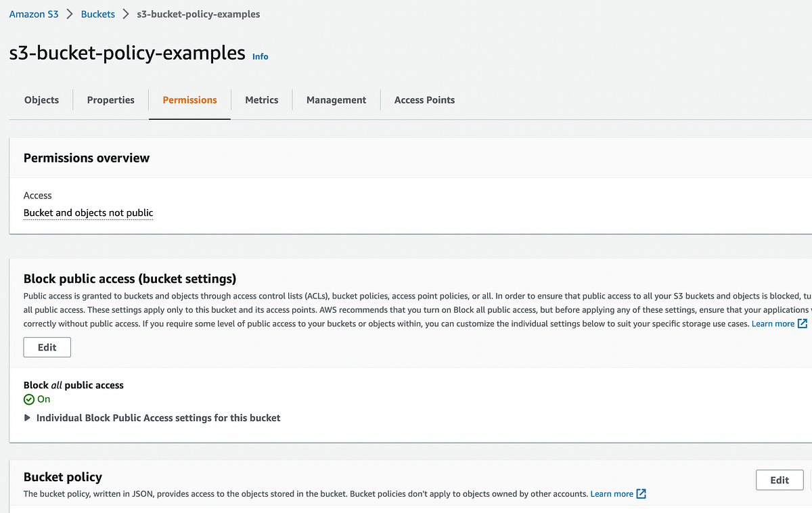The width and height of the screenshot is (812, 513).
Task: Open Learn more in the Bucket policy section
Action: [x=611, y=493]
